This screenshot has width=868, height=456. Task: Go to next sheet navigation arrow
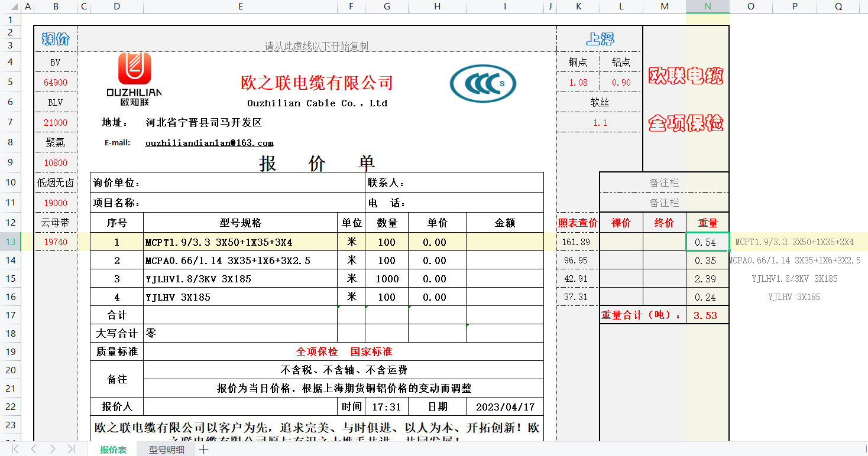click(x=52, y=450)
